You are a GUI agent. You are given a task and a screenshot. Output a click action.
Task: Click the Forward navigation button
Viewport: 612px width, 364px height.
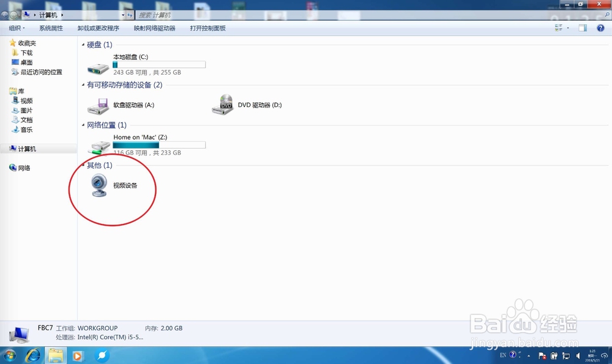click(13, 15)
